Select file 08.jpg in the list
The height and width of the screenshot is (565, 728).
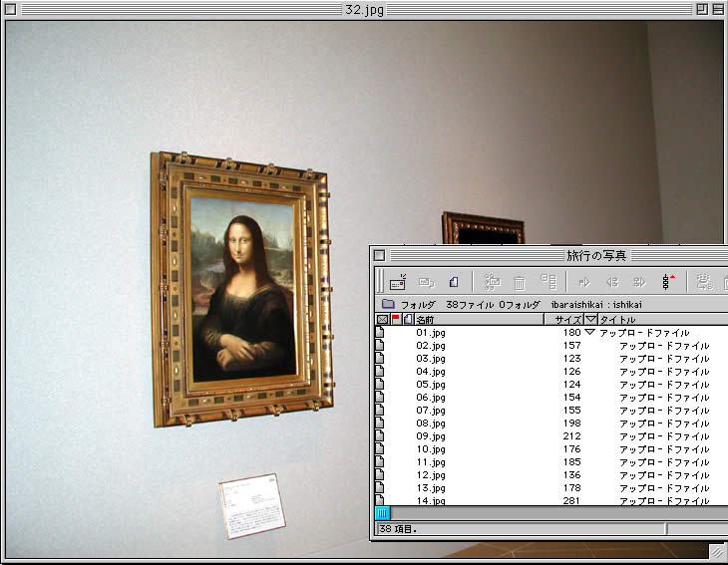[x=431, y=424]
